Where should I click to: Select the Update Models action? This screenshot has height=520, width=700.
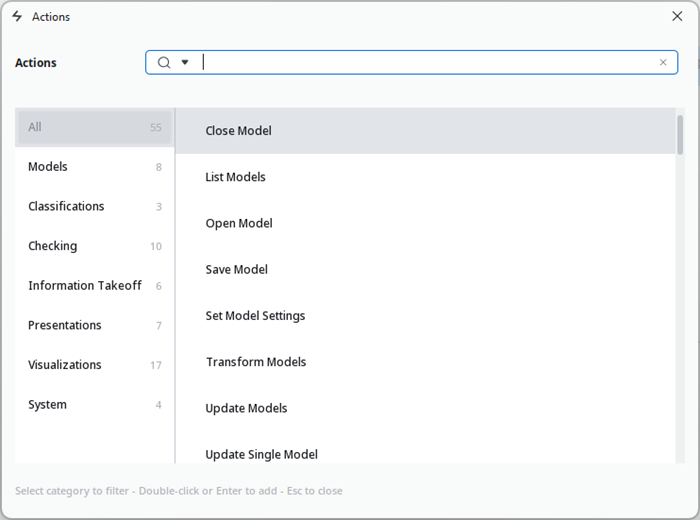click(x=425, y=408)
